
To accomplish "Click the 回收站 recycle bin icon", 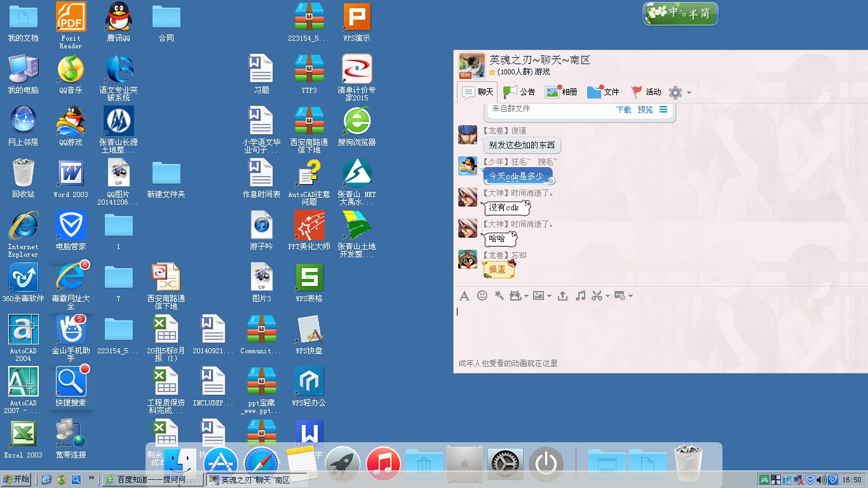I will coord(23,179).
